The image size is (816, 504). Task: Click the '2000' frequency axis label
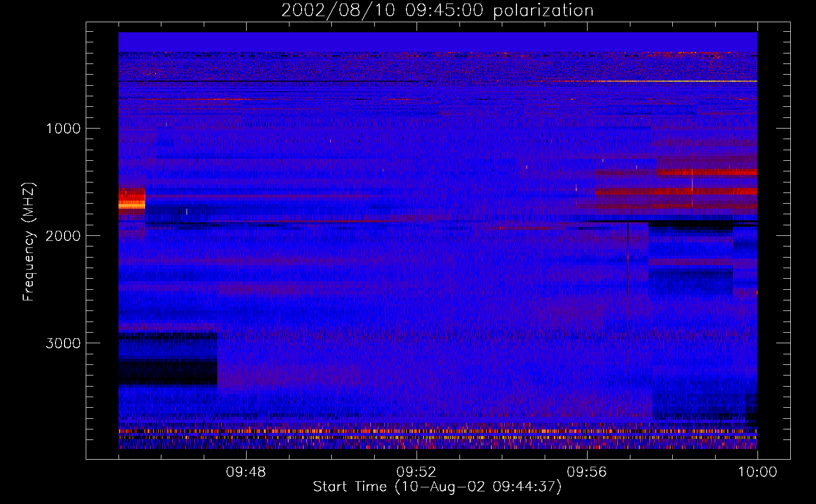(x=63, y=236)
